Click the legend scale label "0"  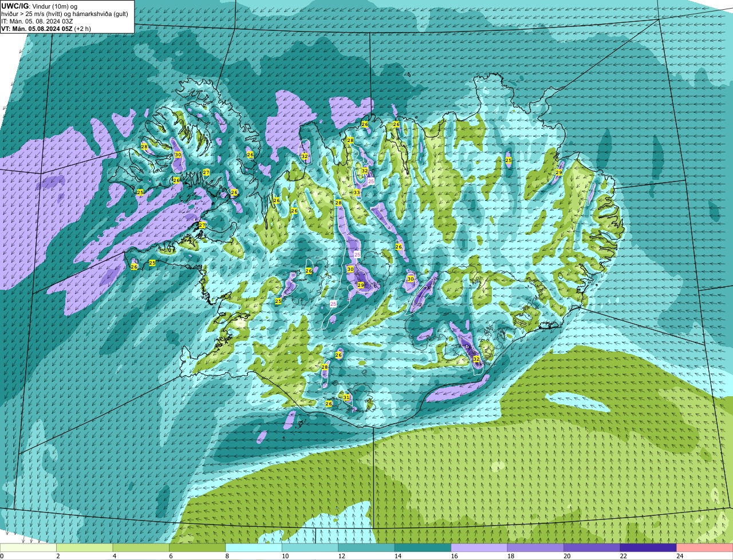[x=2, y=556]
